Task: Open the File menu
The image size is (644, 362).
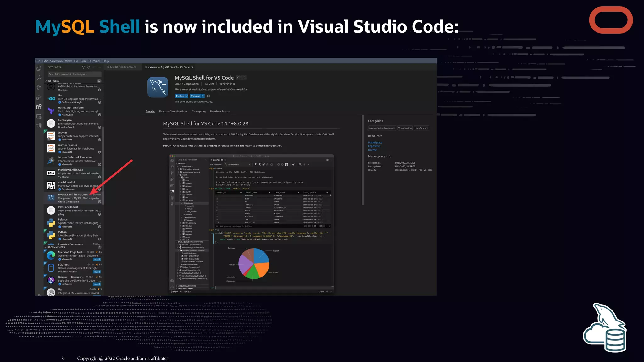Action: click(38, 61)
